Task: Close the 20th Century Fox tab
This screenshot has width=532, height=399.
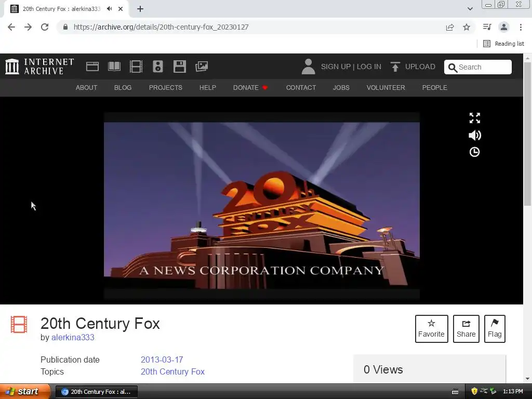Action: [x=121, y=9]
